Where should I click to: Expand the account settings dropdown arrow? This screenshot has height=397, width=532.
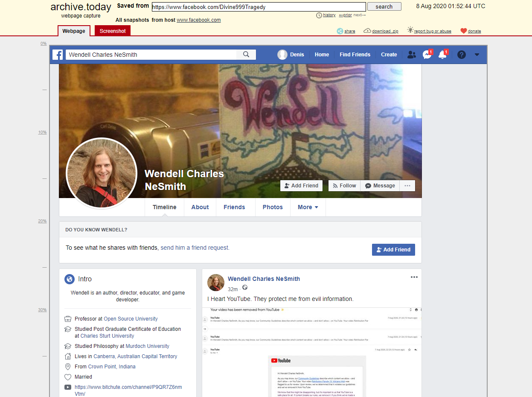click(477, 55)
